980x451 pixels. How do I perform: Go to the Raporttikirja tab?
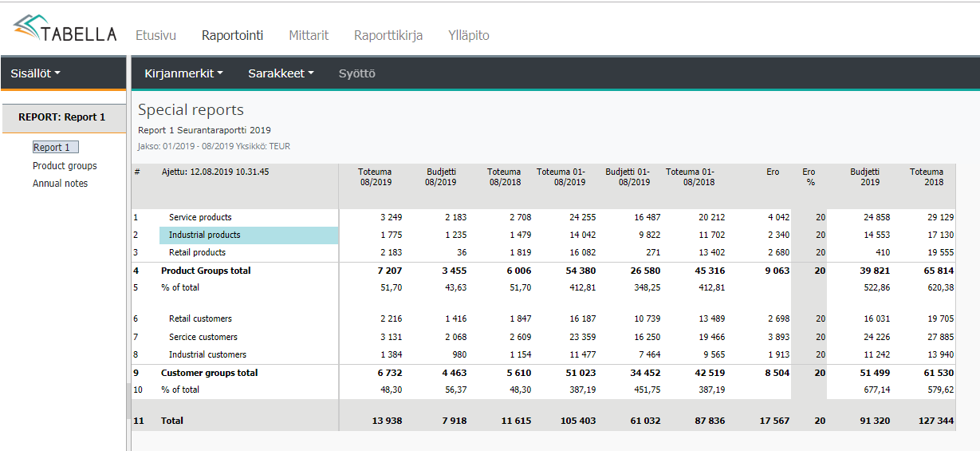[388, 36]
